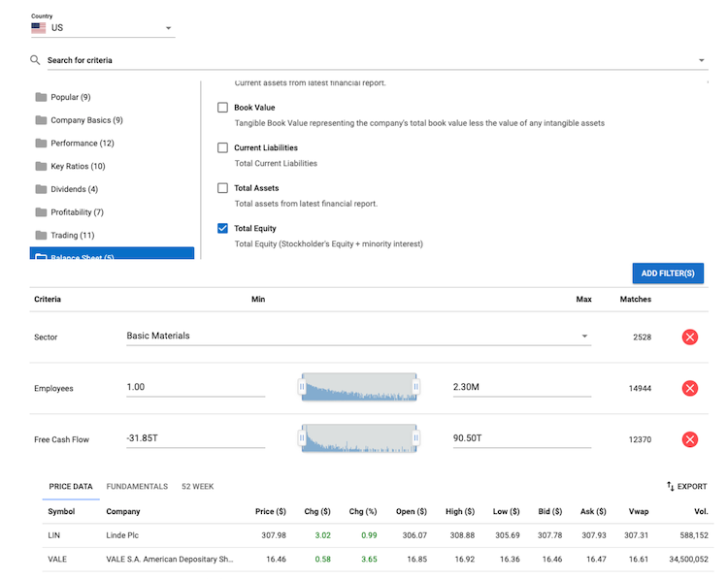Image resolution: width=728 pixels, height=579 pixels.
Task: Click the Matches column header
Action: pos(636,300)
